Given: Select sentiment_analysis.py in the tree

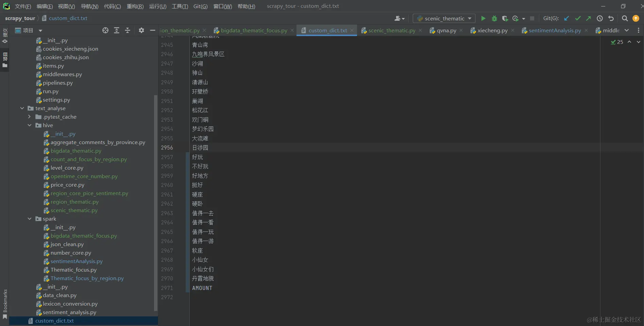Looking at the screenshot, I should (x=69, y=312).
